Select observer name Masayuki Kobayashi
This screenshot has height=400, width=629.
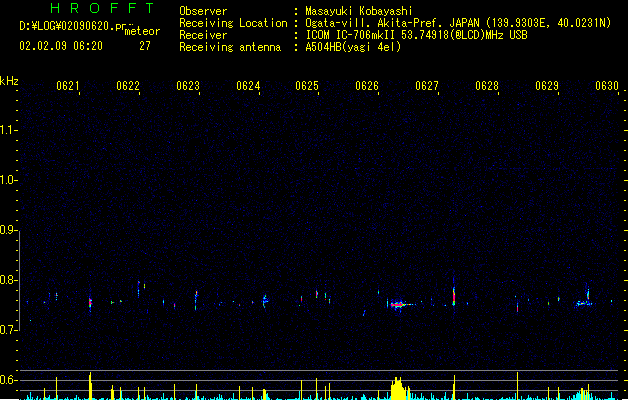point(359,11)
